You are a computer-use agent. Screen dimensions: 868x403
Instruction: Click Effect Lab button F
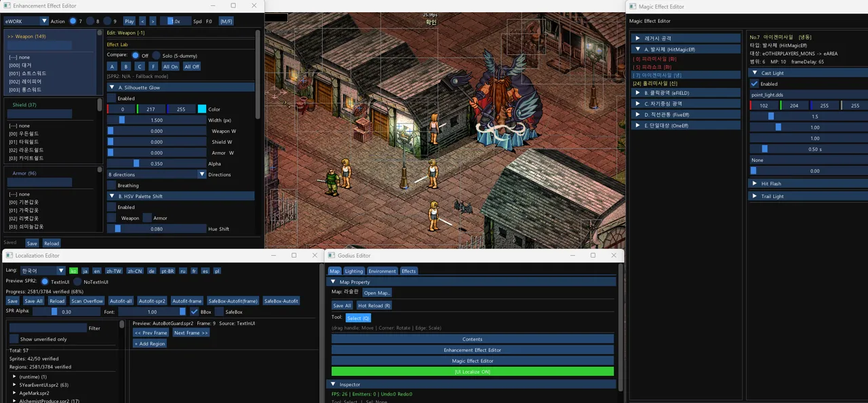153,66
